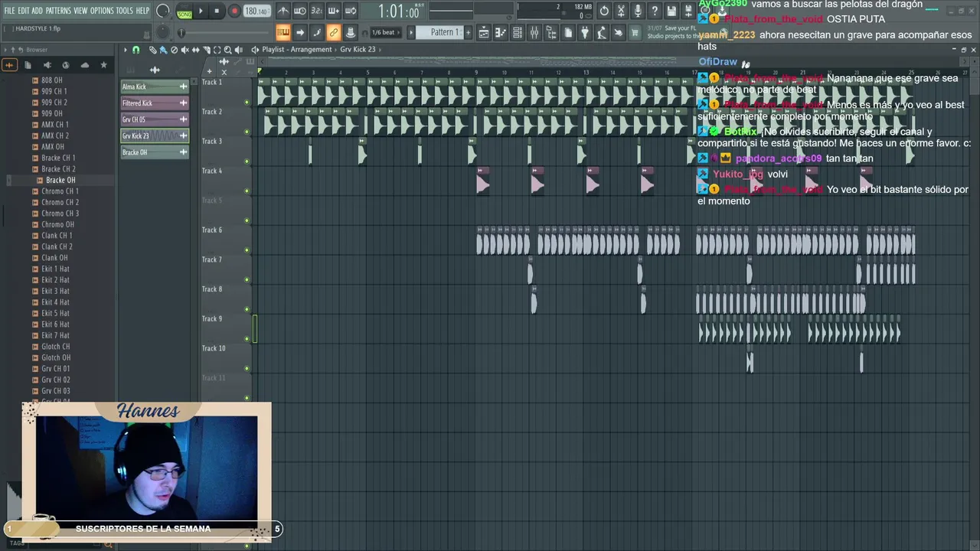This screenshot has width=980, height=551.
Task: Open the undo history icon
Action: [604, 11]
